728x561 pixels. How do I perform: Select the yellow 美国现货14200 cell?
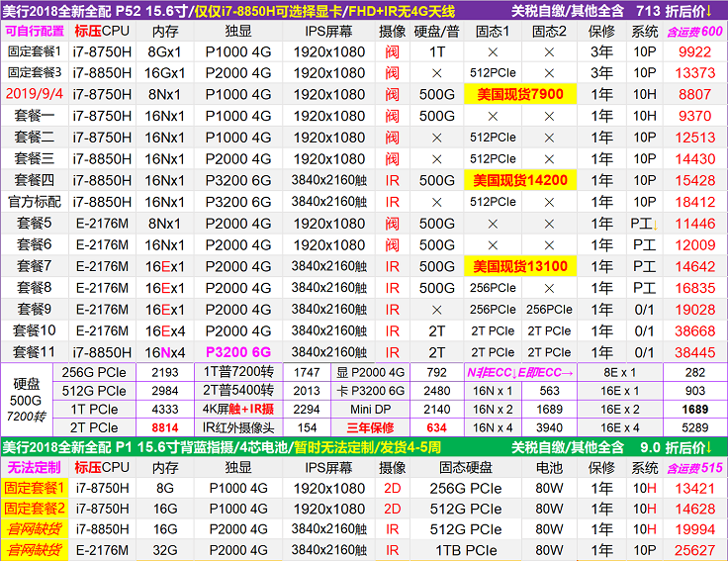point(520,180)
